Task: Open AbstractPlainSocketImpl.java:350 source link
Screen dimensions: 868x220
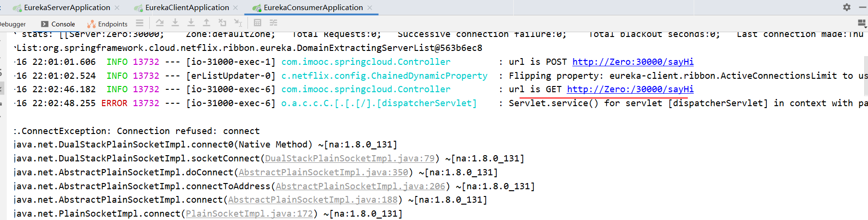Action: click(324, 172)
